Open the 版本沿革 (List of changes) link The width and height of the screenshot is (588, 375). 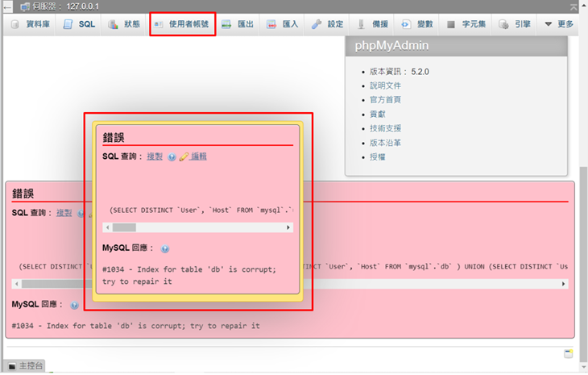385,143
